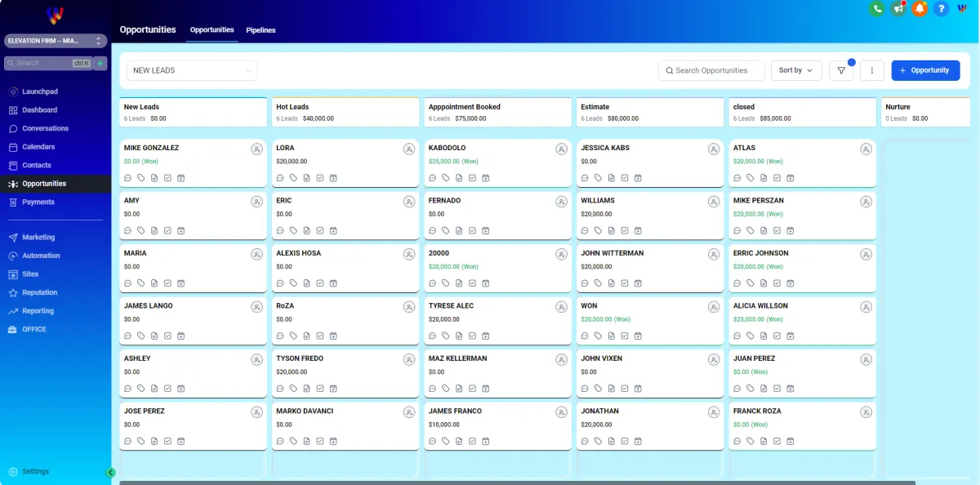Click tag icon on ERIC card
980x485 pixels.
pyautogui.click(x=294, y=230)
